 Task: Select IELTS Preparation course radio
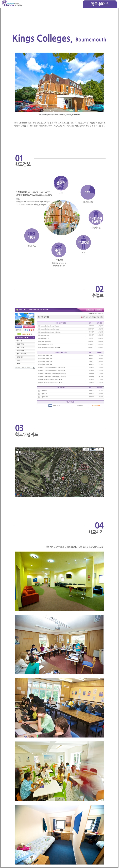(39, 341)
